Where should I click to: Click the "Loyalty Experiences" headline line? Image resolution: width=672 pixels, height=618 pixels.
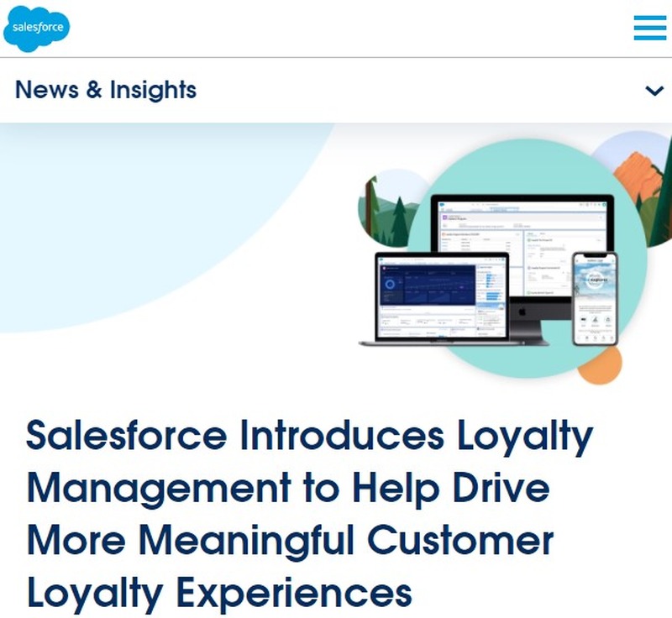[219, 593]
